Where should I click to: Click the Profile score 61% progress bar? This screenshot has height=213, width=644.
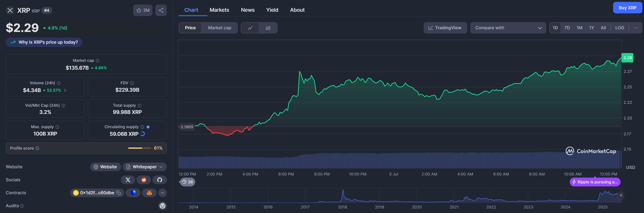139,148
